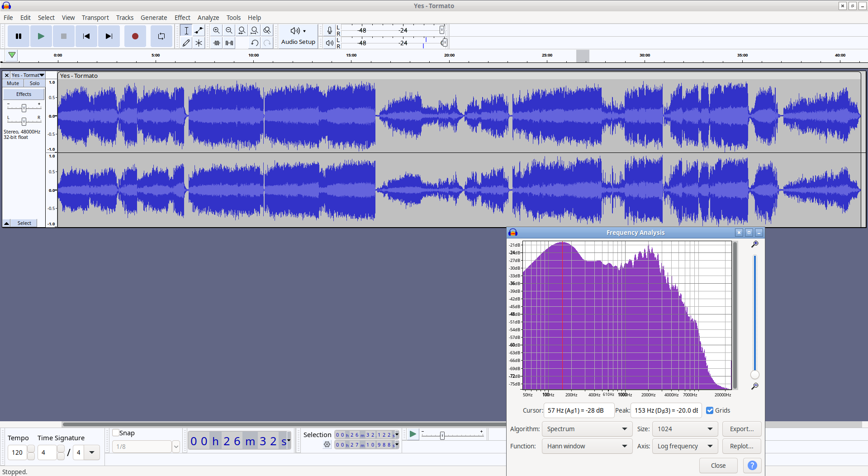Viewport: 868px width, 476px height.
Task: Open the Effect menu
Action: tap(182, 18)
